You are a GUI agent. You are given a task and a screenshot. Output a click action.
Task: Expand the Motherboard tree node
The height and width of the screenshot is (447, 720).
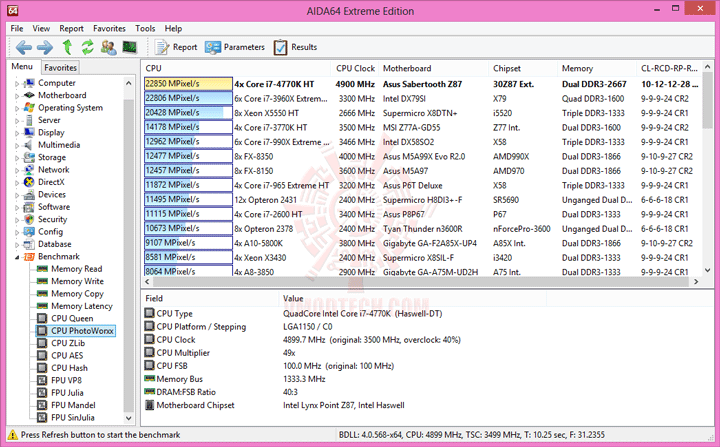(17, 96)
